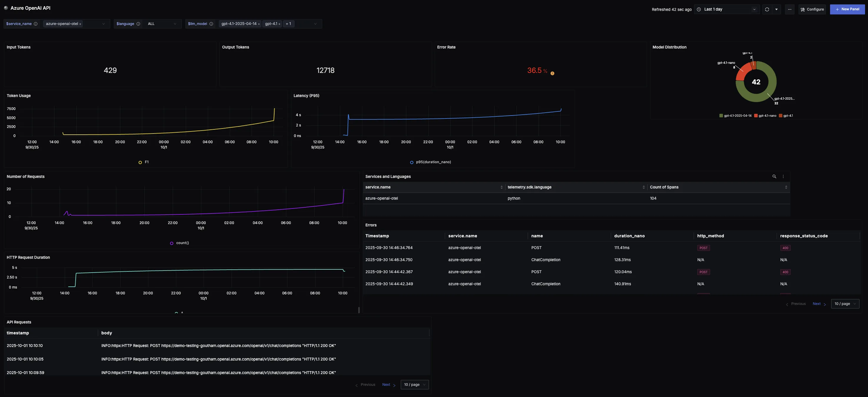868x397 pixels.
Task: Click the dashboard refresh icon
Action: [767, 9]
